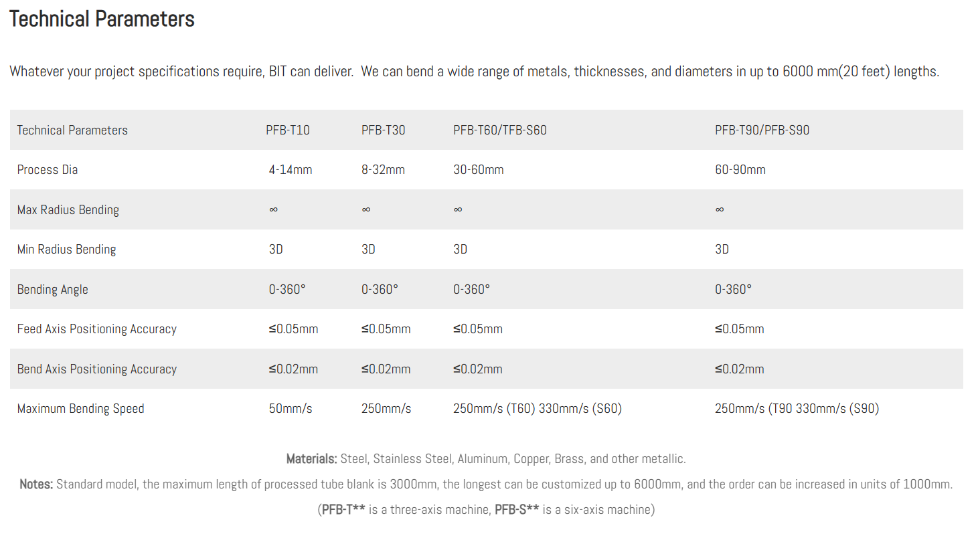Click the PFB-T90/PFB-S90 column header
The image size is (980, 540).
pyautogui.click(x=762, y=130)
